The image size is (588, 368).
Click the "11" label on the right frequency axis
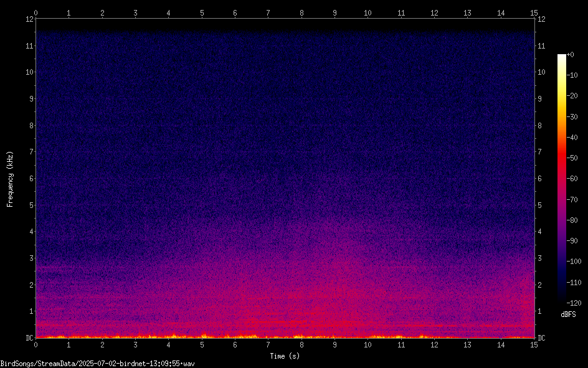[x=541, y=45]
